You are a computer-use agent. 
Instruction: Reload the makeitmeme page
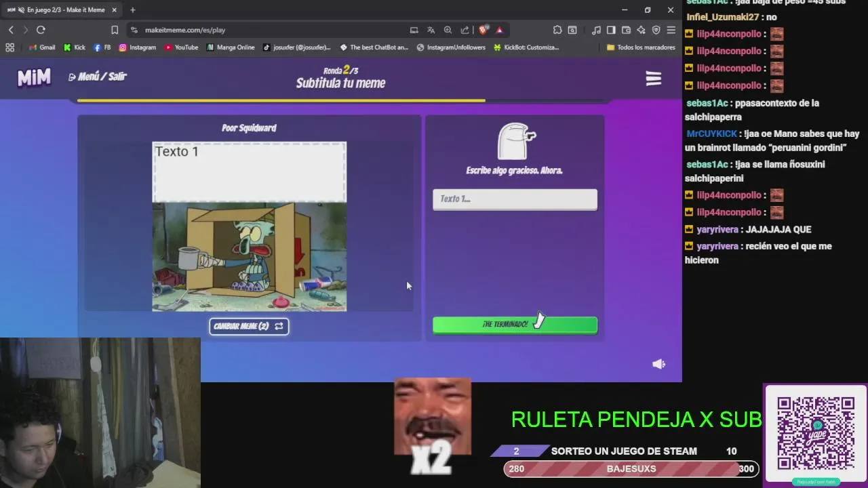(x=41, y=30)
